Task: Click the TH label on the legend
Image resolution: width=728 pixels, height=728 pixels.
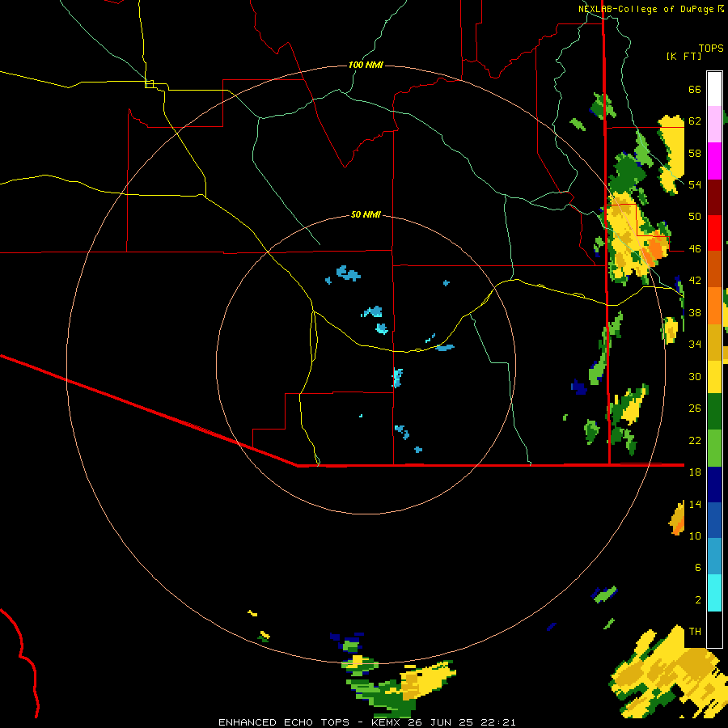Action: (695, 632)
